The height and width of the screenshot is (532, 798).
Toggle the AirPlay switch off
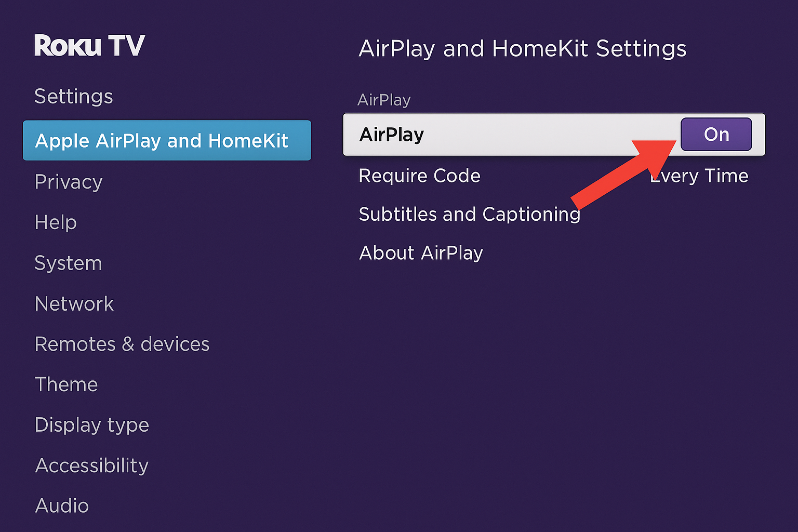(716, 134)
